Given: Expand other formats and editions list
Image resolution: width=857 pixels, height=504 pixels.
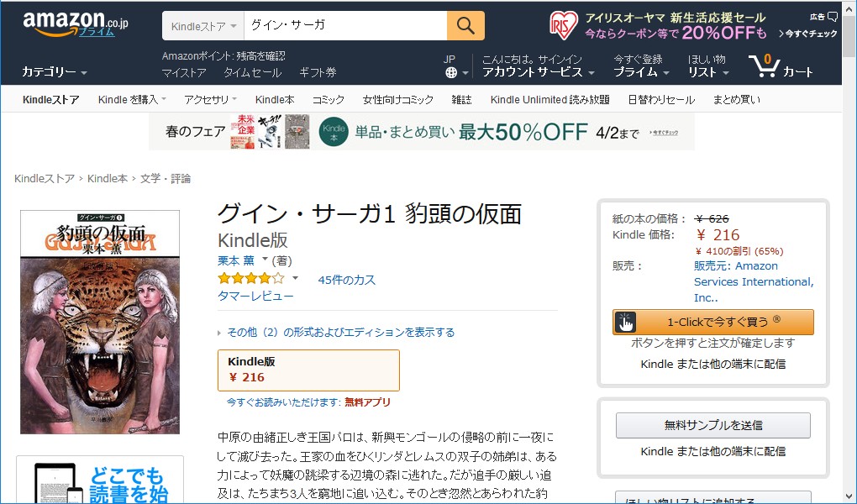Looking at the screenshot, I should click(340, 333).
